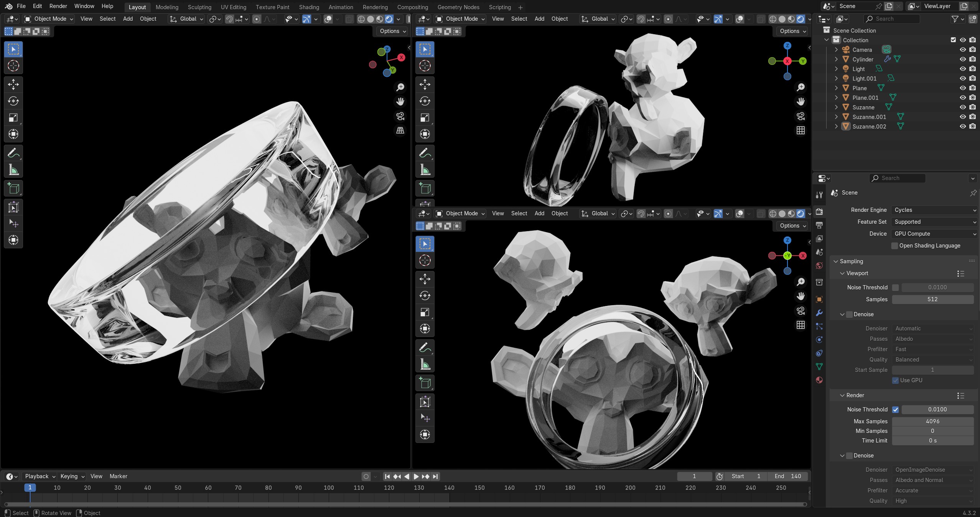This screenshot has height=517, width=980.
Task: Switch perspective/orthographic in left viewport
Action: (x=400, y=130)
